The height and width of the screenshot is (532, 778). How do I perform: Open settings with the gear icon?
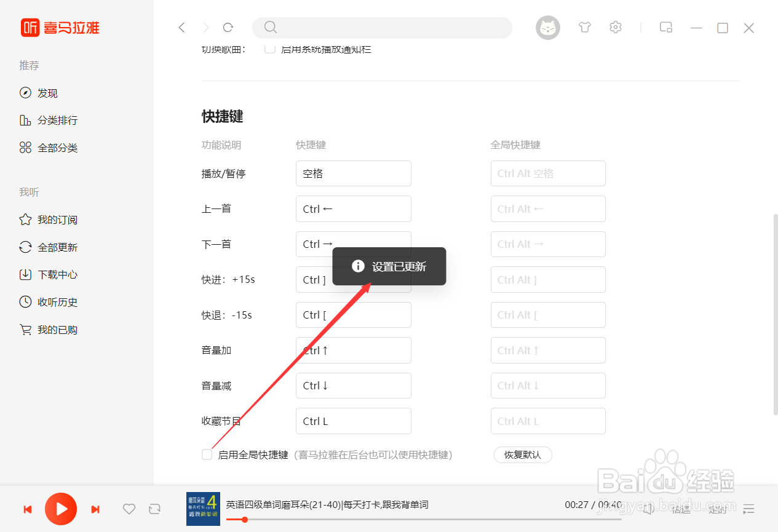tap(615, 27)
